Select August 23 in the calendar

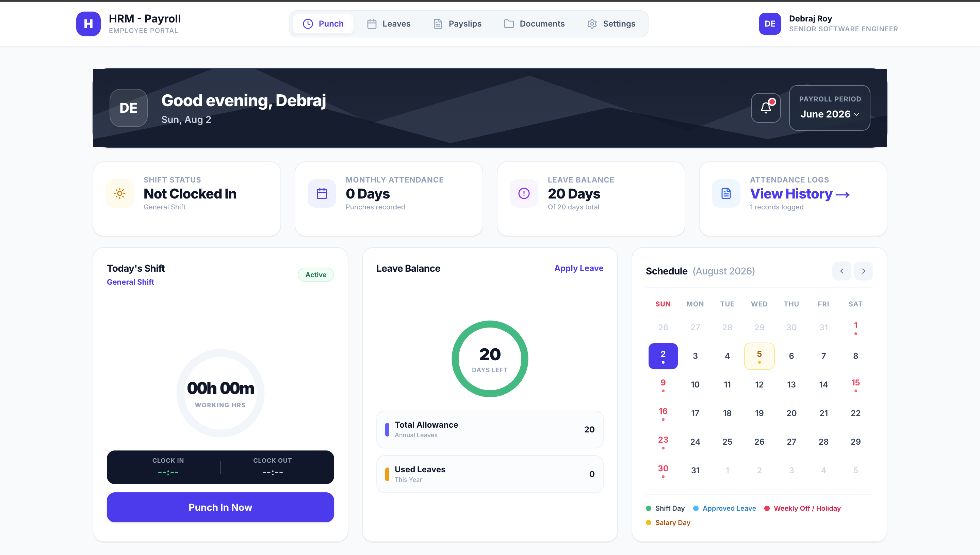tap(663, 442)
